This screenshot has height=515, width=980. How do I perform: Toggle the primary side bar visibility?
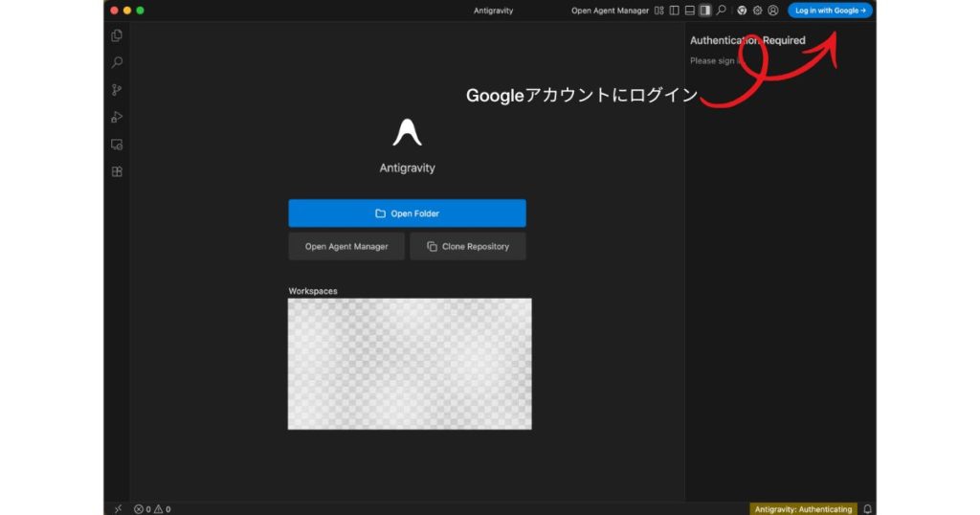[x=674, y=11]
